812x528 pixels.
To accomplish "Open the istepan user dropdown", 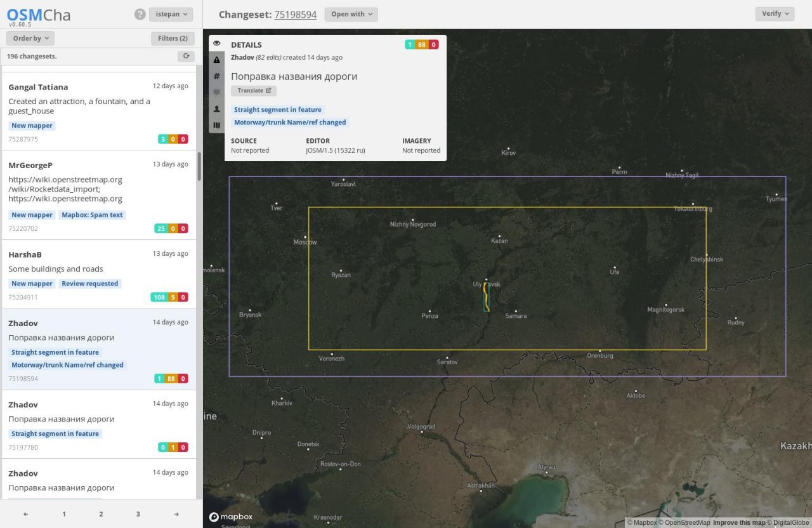I will (171, 14).
